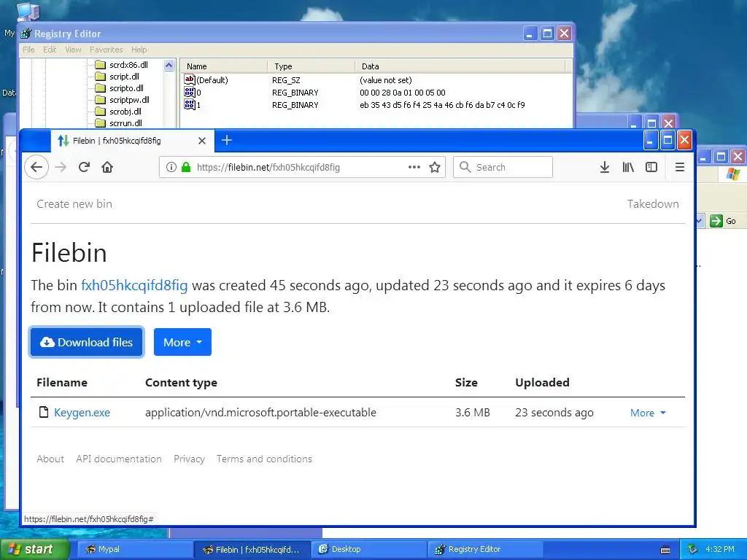Click the Data column header in Registry Editor
Screen dimensions: 747x560
[460, 66]
